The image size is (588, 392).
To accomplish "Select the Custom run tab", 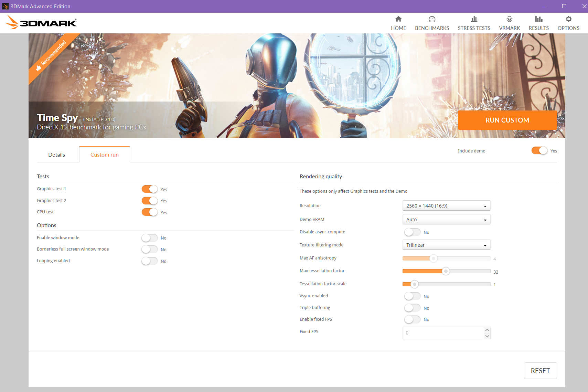I will pos(104,155).
